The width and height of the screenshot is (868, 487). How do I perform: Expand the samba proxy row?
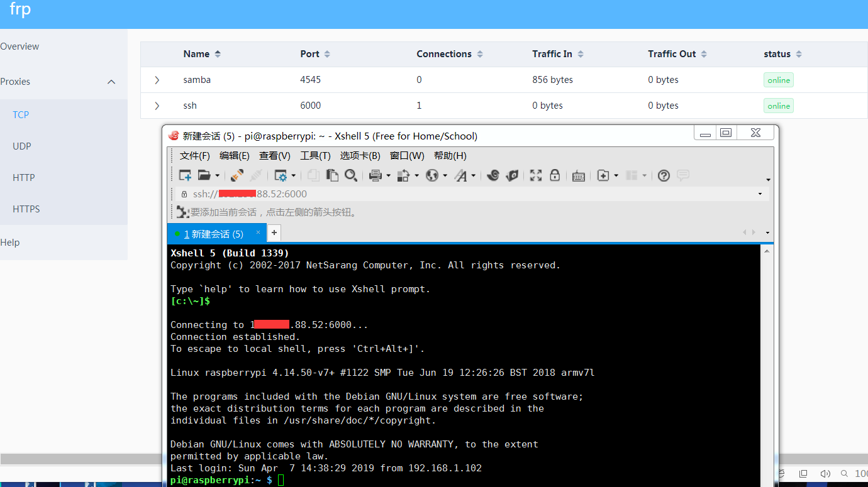point(157,80)
